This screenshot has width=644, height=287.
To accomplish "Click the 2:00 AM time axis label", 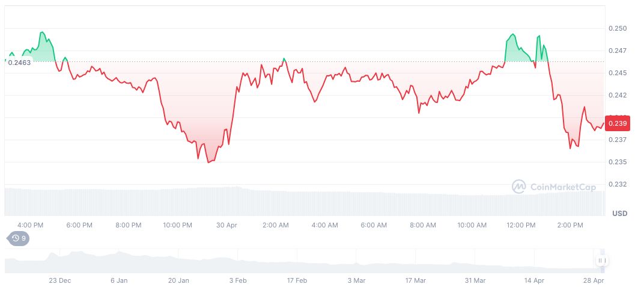I will tap(275, 225).
